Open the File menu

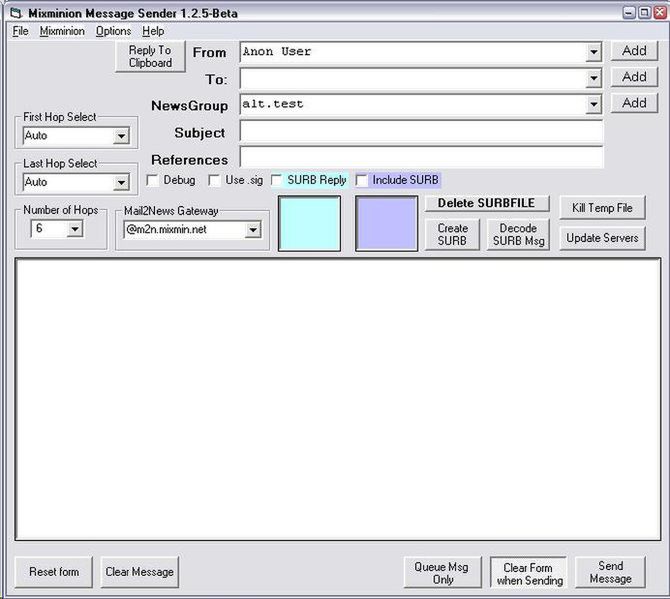[20, 31]
